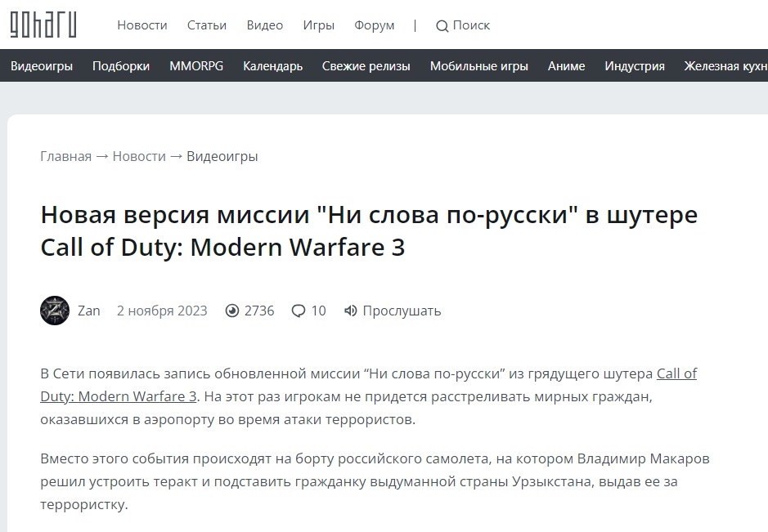The height and width of the screenshot is (532, 768).
Task: Open the Видео section
Action: (x=265, y=25)
